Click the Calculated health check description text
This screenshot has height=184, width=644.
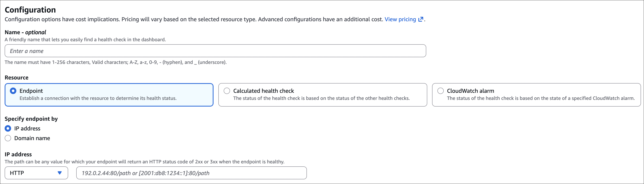coord(321,98)
